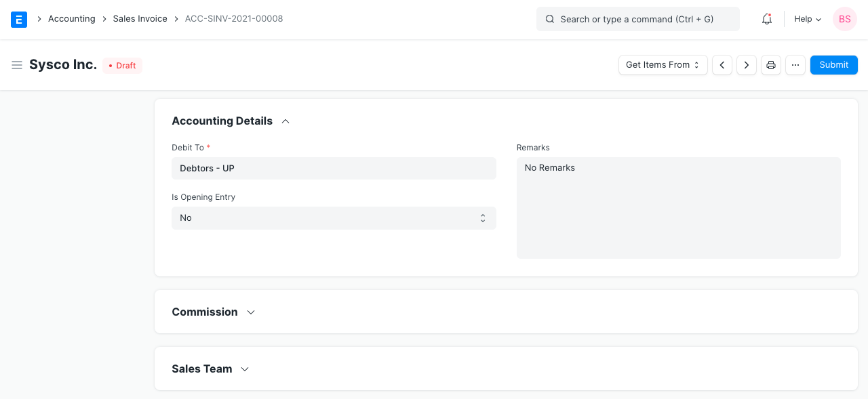This screenshot has width=868, height=399.
Task: Expand the Sales Team section
Action: [244, 369]
